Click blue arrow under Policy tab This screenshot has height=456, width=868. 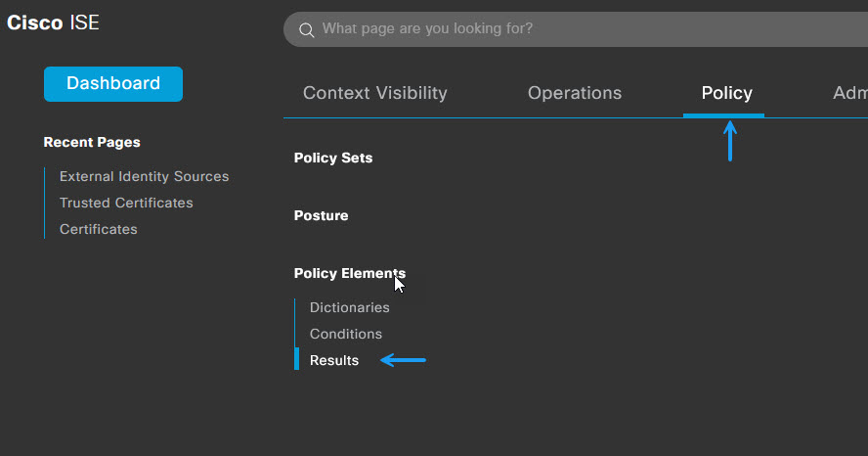click(730, 142)
